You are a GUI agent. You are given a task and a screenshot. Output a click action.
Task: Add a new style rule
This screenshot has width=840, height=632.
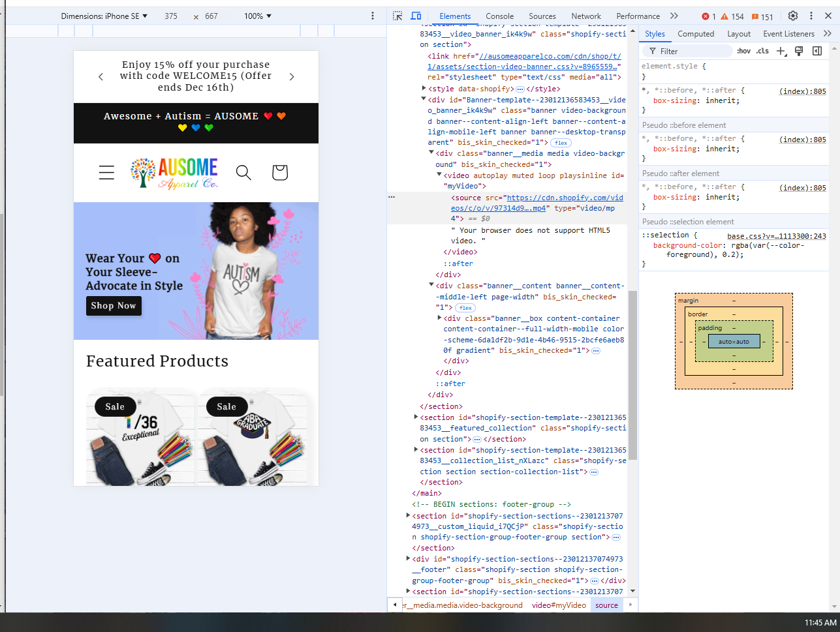tap(781, 51)
